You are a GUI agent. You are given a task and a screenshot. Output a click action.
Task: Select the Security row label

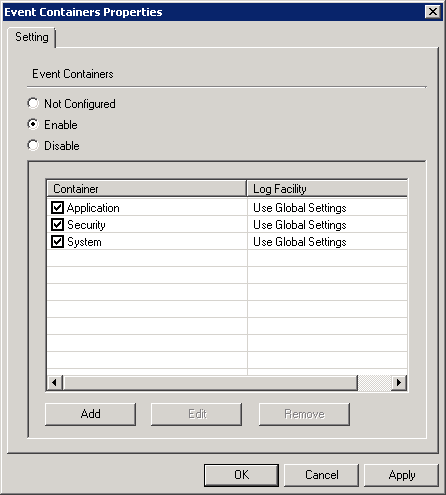[86, 225]
